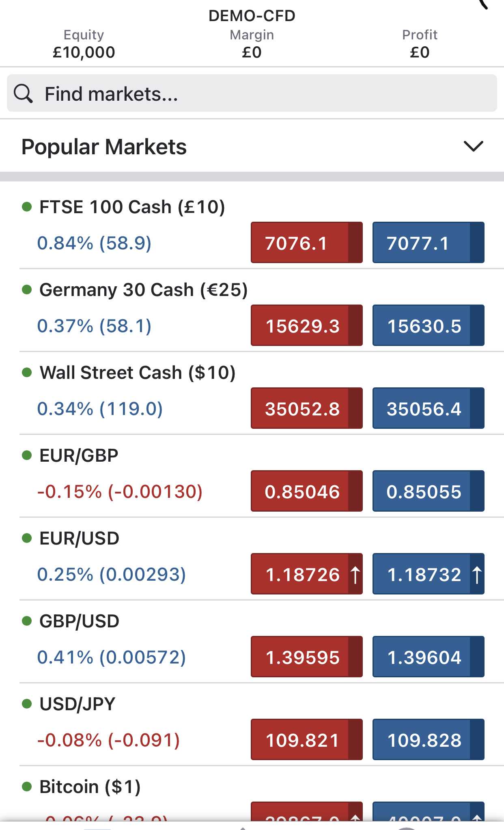Sell Wall Street Cash at 35052.8
The width and height of the screenshot is (504, 830).
click(307, 408)
